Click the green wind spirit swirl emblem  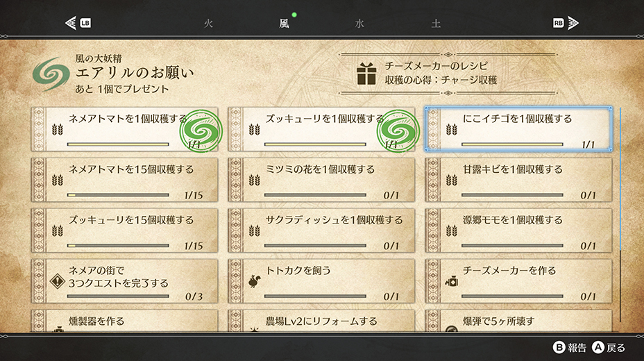(51, 74)
